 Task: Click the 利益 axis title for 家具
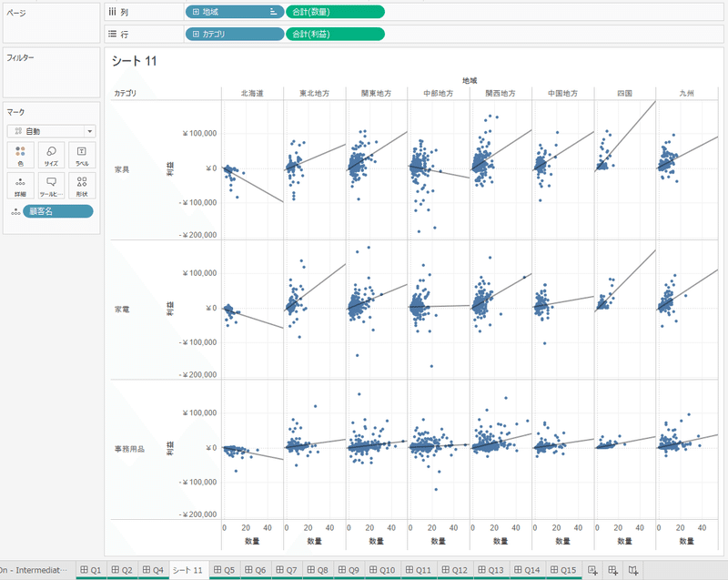point(170,168)
